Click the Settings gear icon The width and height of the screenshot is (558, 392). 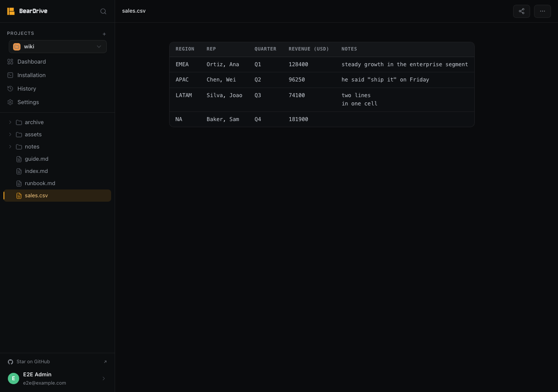coord(10,102)
